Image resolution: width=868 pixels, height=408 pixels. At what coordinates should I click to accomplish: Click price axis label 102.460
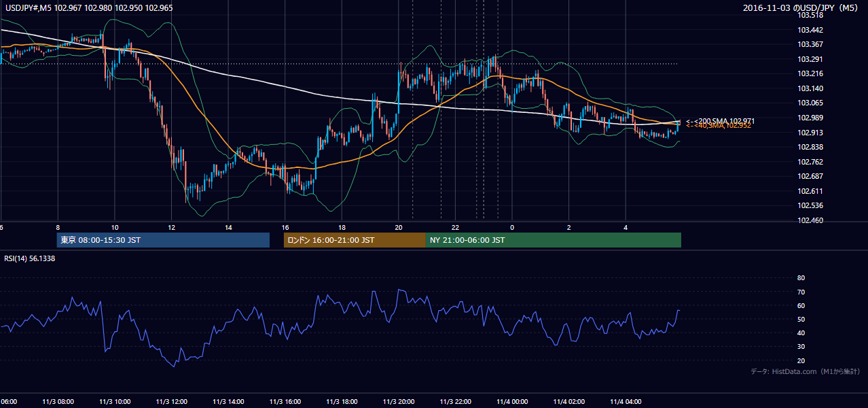(811, 220)
